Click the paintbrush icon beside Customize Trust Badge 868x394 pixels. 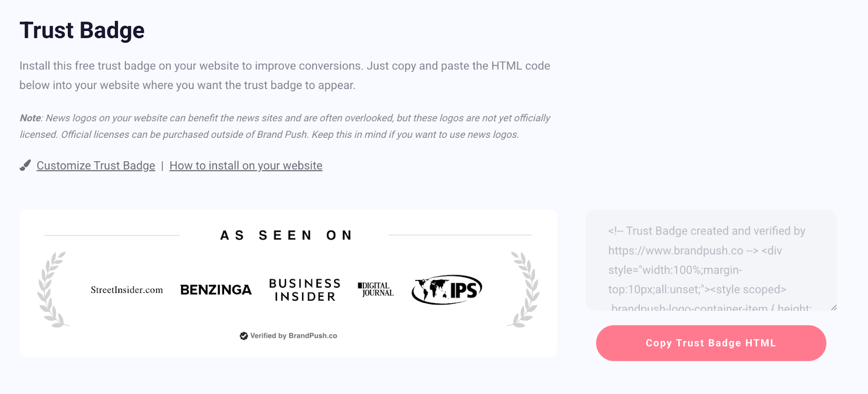click(25, 166)
